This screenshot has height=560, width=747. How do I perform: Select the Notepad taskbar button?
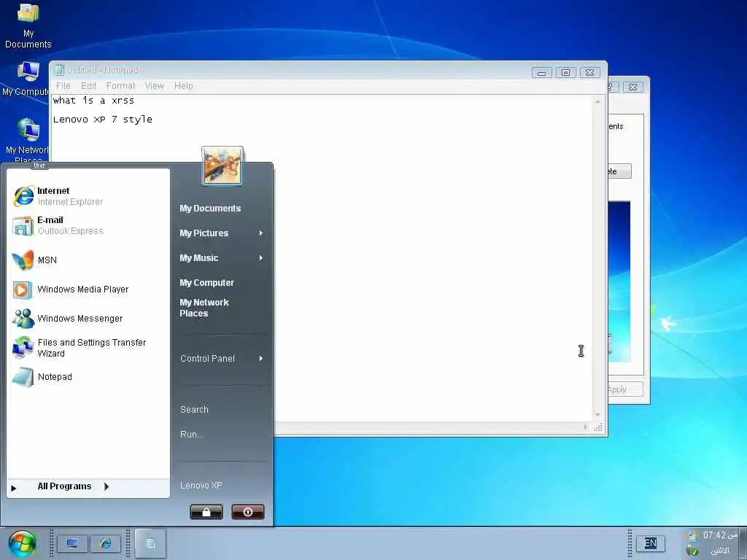150,543
